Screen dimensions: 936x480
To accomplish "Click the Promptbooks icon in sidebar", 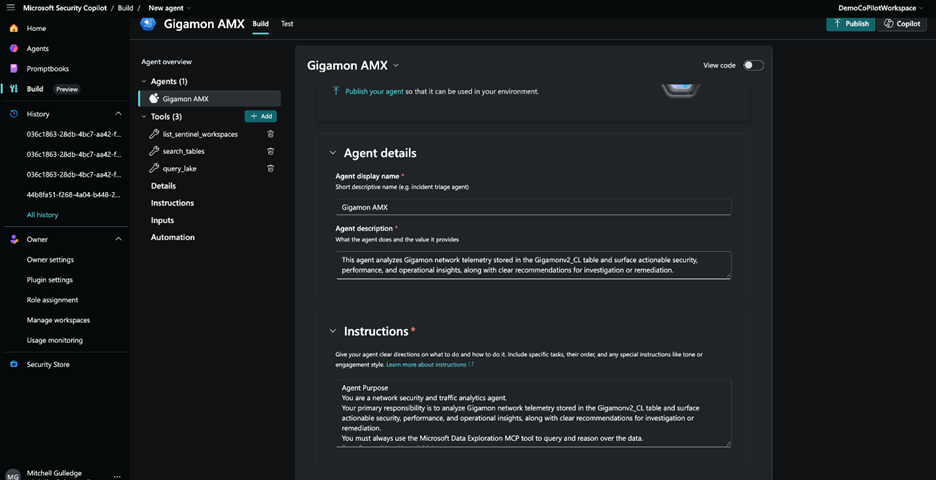I will (x=14, y=69).
